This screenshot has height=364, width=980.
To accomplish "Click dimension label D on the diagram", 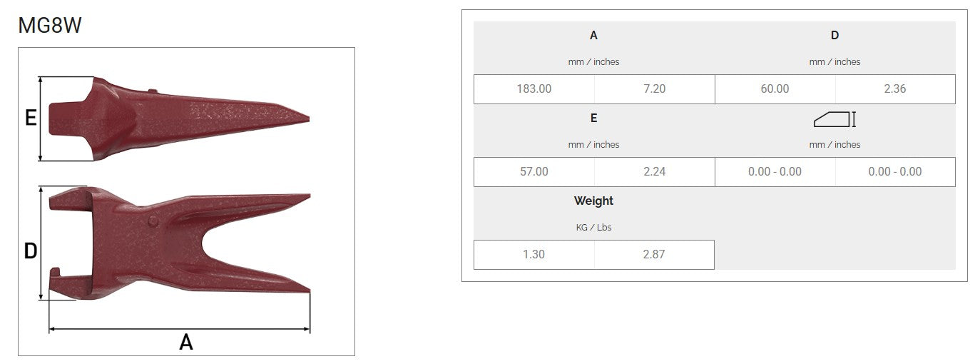I will [31, 251].
